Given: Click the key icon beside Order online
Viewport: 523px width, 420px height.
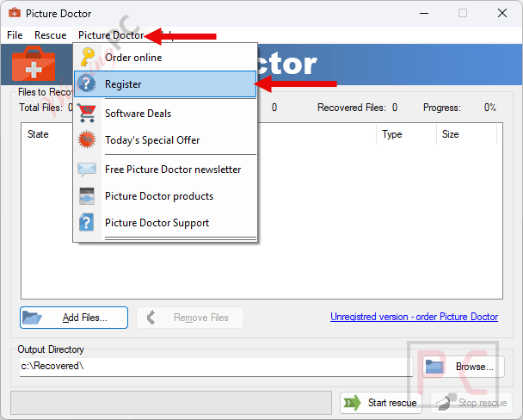Looking at the screenshot, I should 87,57.
